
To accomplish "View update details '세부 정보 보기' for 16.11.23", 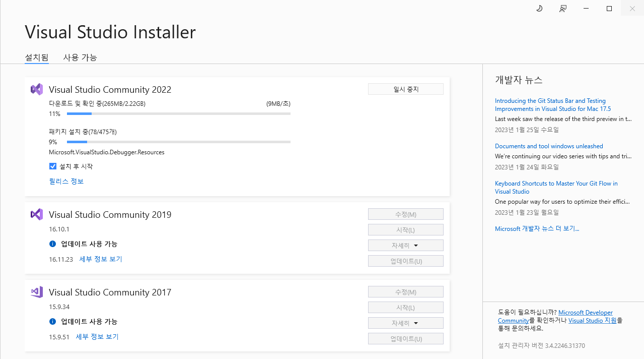I will point(101,259).
